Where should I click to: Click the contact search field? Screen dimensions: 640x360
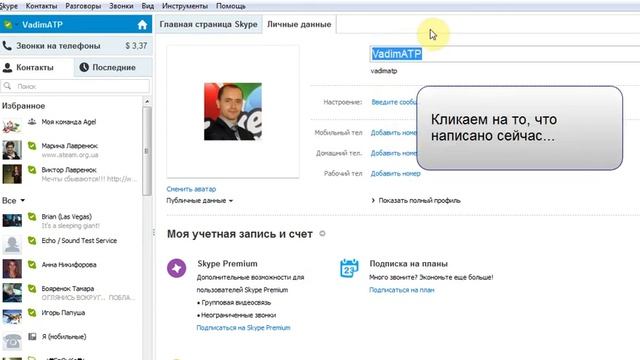[x=76, y=86]
